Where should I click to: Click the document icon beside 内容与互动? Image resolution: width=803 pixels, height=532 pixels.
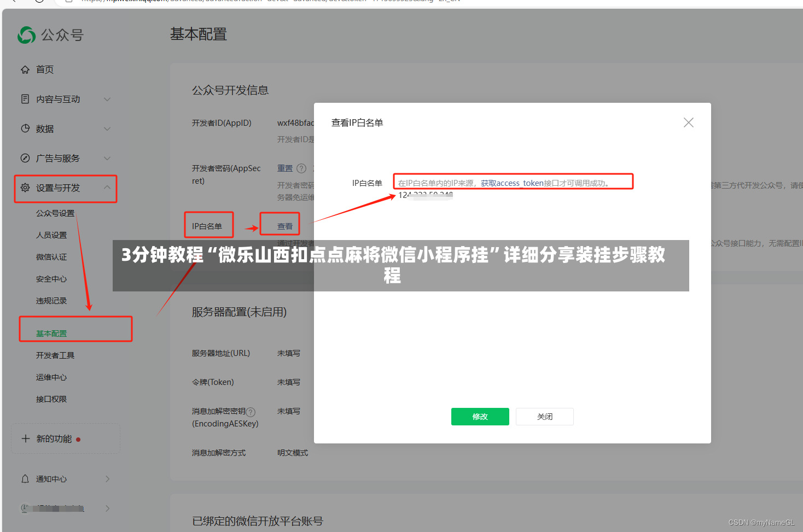pyautogui.click(x=25, y=99)
